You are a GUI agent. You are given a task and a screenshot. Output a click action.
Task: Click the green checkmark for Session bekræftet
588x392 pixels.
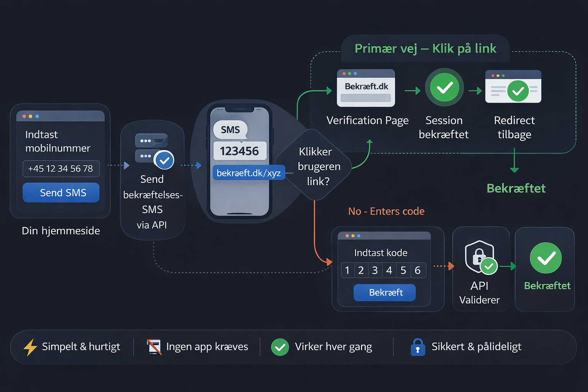tap(444, 87)
